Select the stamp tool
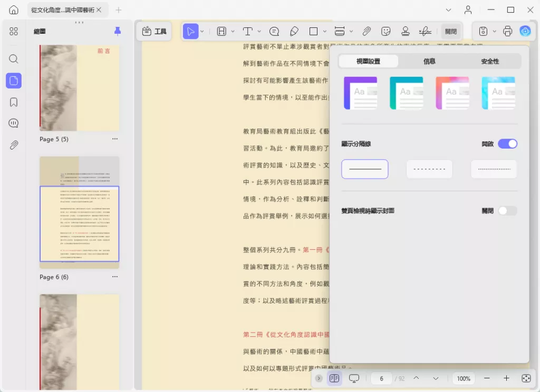Viewport: 540px width, 392px height. pyautogui.click(x=406, y=32)
